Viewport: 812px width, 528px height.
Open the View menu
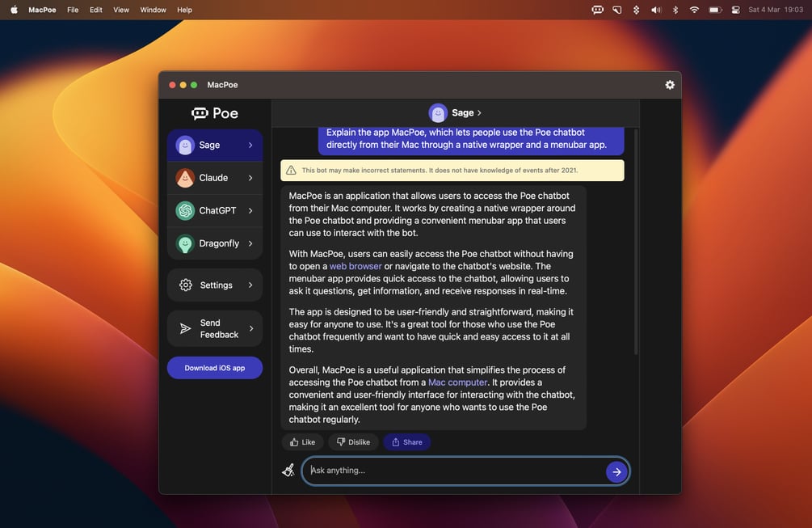[x=121, y=10]
